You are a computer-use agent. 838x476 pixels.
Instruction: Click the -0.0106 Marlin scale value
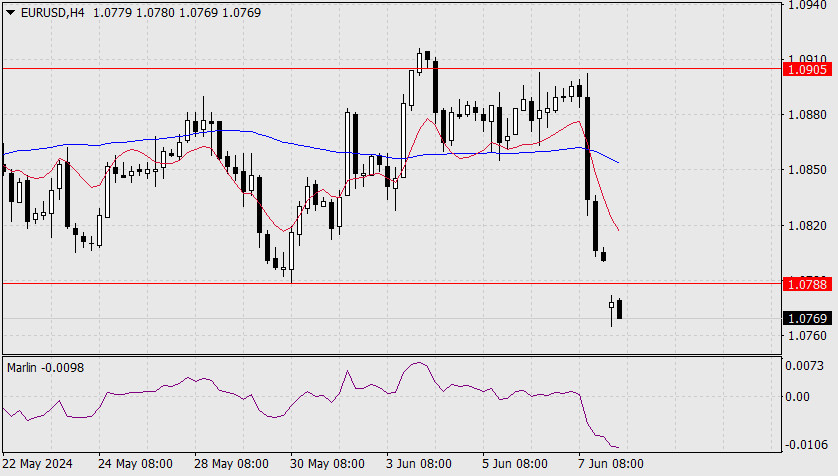(x=804, y=444)
